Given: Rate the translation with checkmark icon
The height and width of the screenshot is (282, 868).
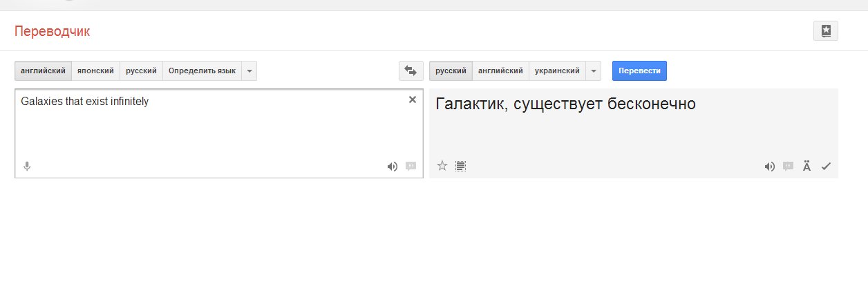Looking at the screenshot, I should pyautogui.click(x=825, y=166).
